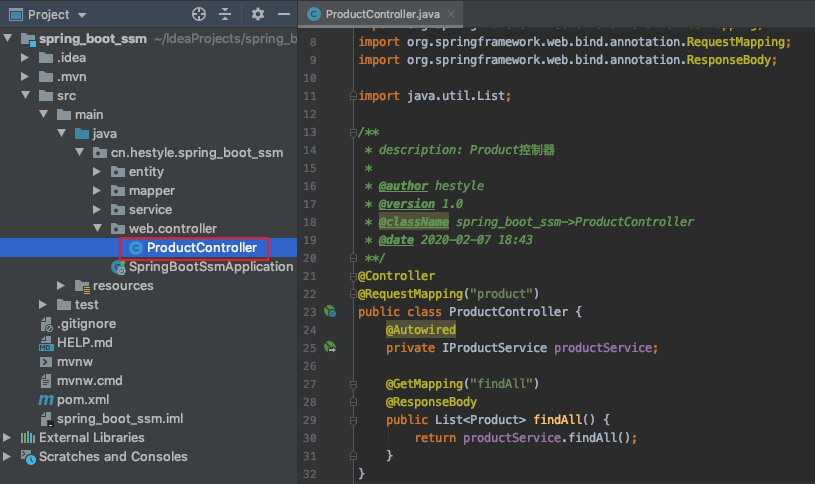
Task: Fold the findAll method at line 29
Action: coord(353,420)
